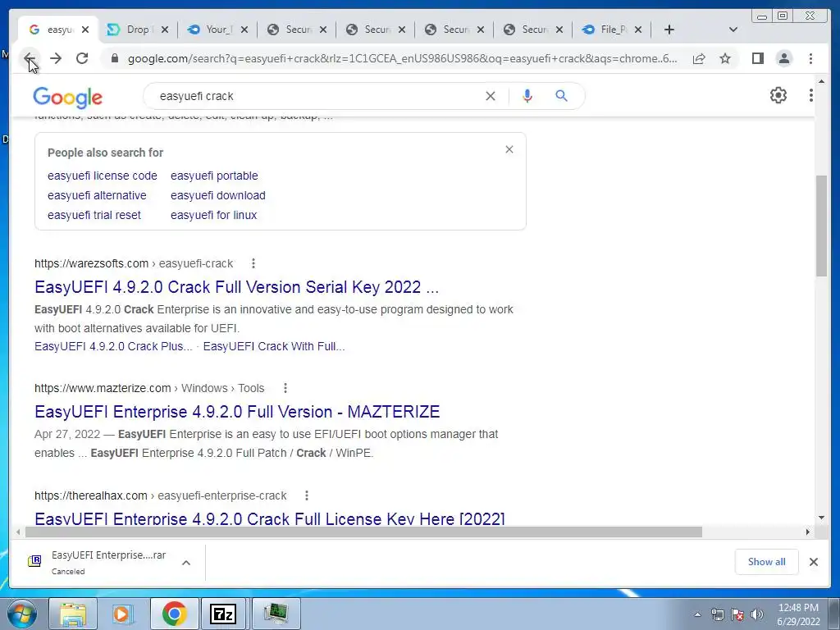Open a new tab with the plus button

(x=669, y=30)
